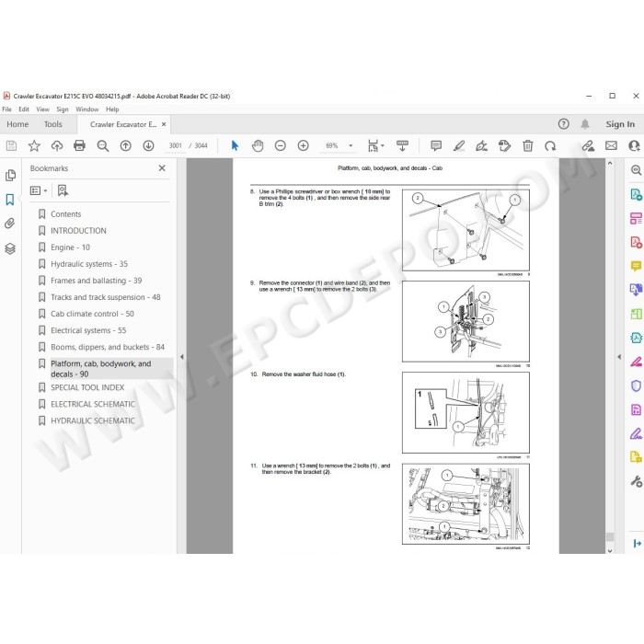Viewport: 644px width, 644px height.
Task: Click the Save file icon
Action: tap(11, 145)
